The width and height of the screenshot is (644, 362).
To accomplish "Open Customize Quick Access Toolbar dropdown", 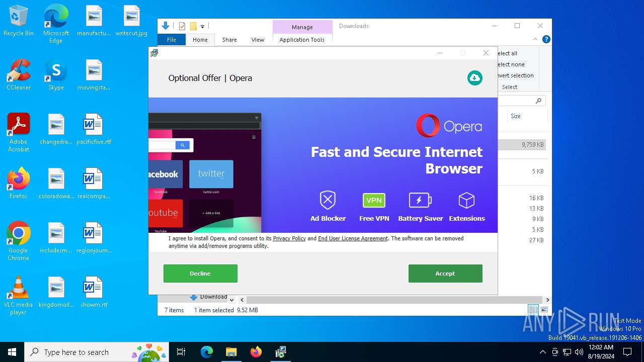I will pos(202,26).
